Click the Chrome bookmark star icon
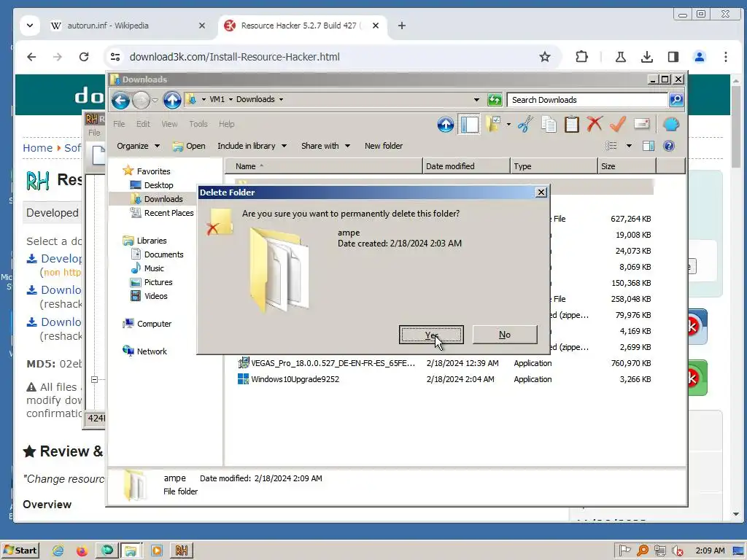747x560 pixels. tap(544, 57)
